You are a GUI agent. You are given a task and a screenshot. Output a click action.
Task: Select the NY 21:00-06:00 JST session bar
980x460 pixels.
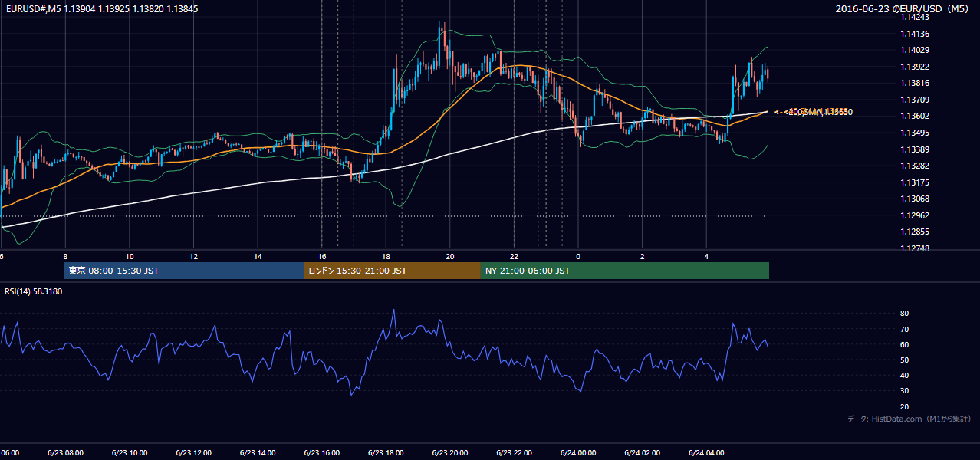[x=625, y=271]
